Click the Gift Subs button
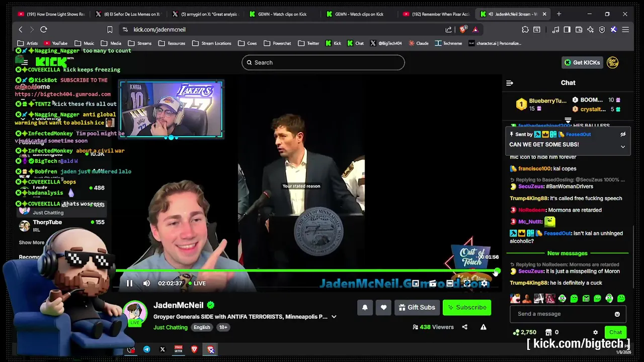This screenshot has height=362, width=644. pyautogui.click(x=417, y=307)
